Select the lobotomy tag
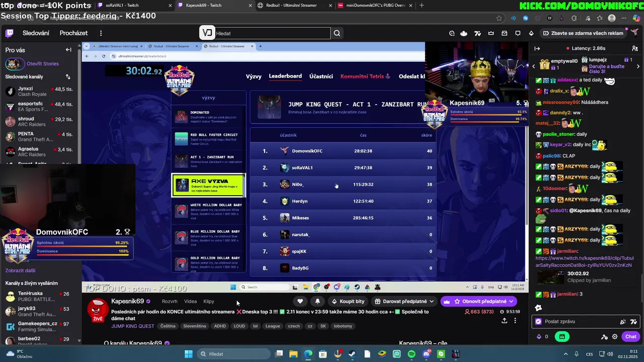Image resolution: width=644 pixels, height=362 pixels. coord(343,326)
